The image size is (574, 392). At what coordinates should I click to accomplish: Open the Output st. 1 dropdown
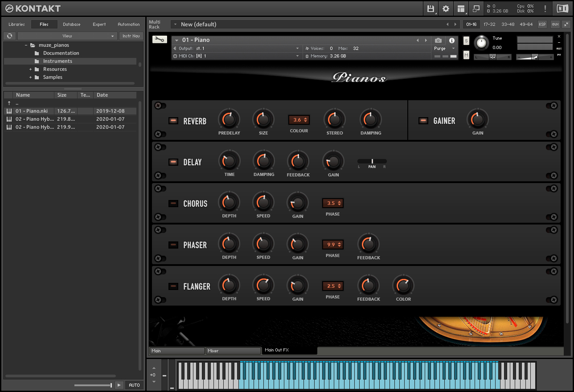236,48
